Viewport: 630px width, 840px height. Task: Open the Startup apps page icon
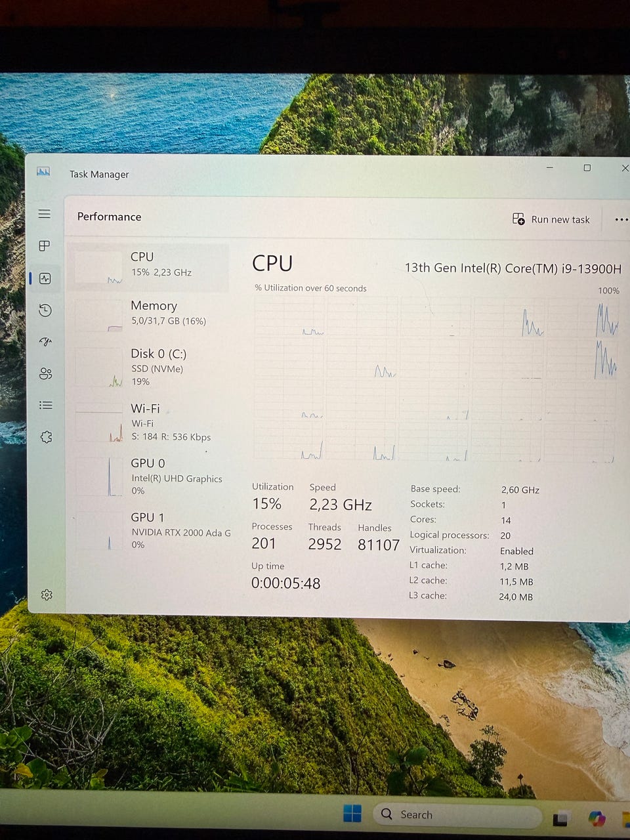(45, 342)
